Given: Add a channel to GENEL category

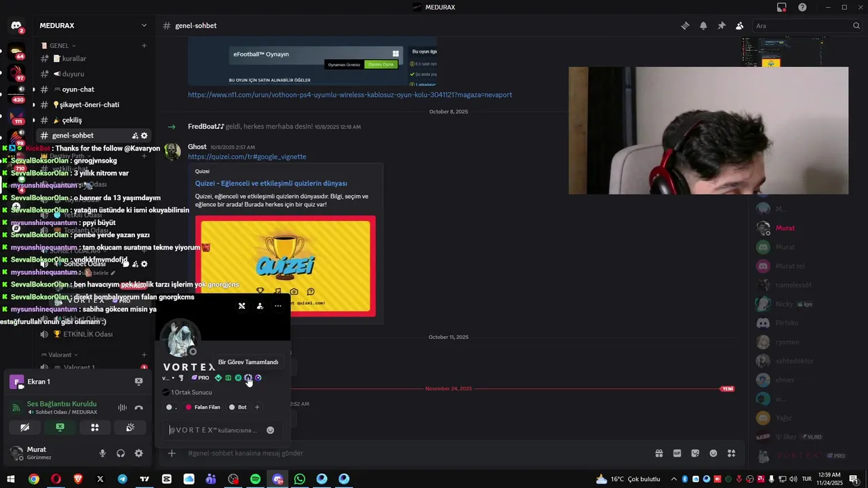Looking at the screenshot, I should [144, 45].
